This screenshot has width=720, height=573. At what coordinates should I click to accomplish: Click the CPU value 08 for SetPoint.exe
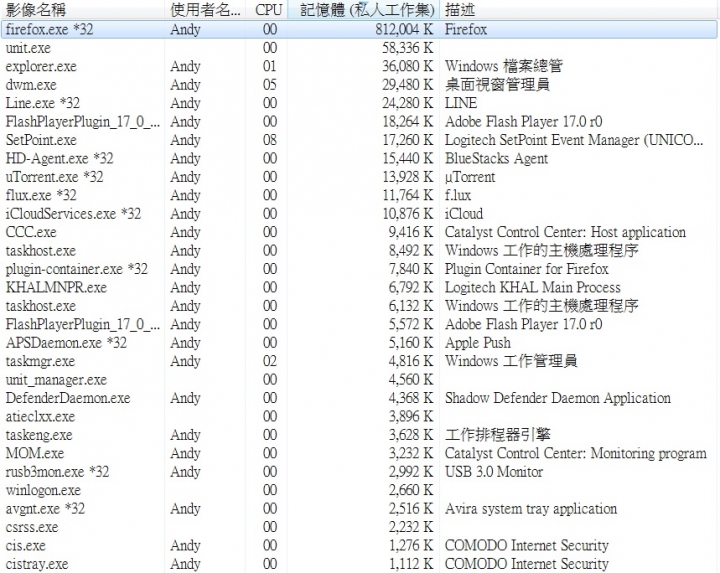(270, 140)
